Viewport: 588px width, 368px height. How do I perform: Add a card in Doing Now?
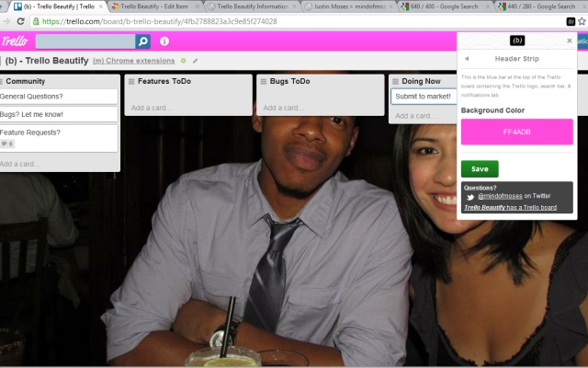pyautogui.click(x=415, y=116)
